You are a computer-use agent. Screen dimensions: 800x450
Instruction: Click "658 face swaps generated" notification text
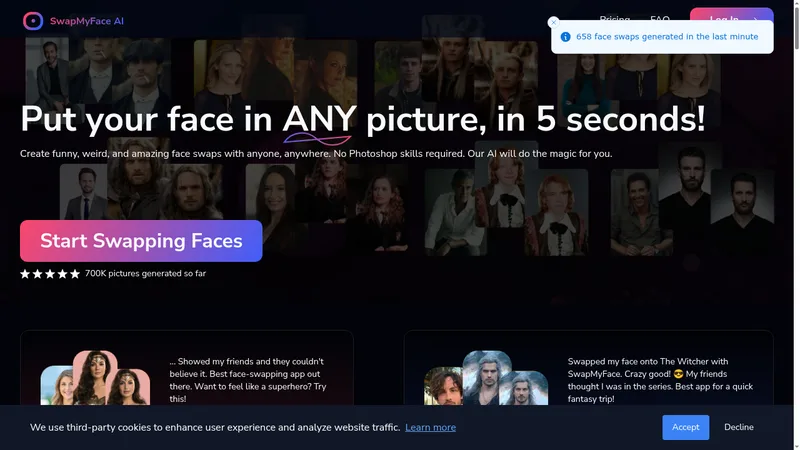click(667, 37)
